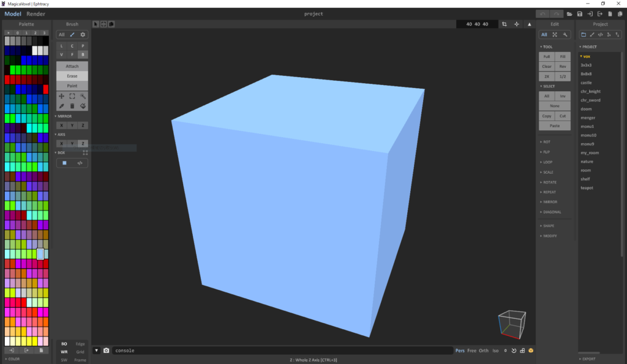Switch to the Render tab
627x364 pixels.
tap(36, 14)
